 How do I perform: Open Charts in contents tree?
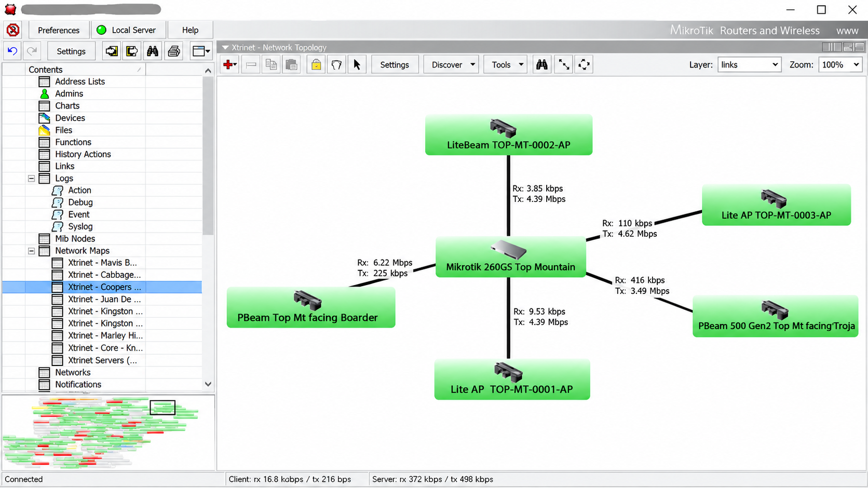pyautogui.click(x=67, y=105)
